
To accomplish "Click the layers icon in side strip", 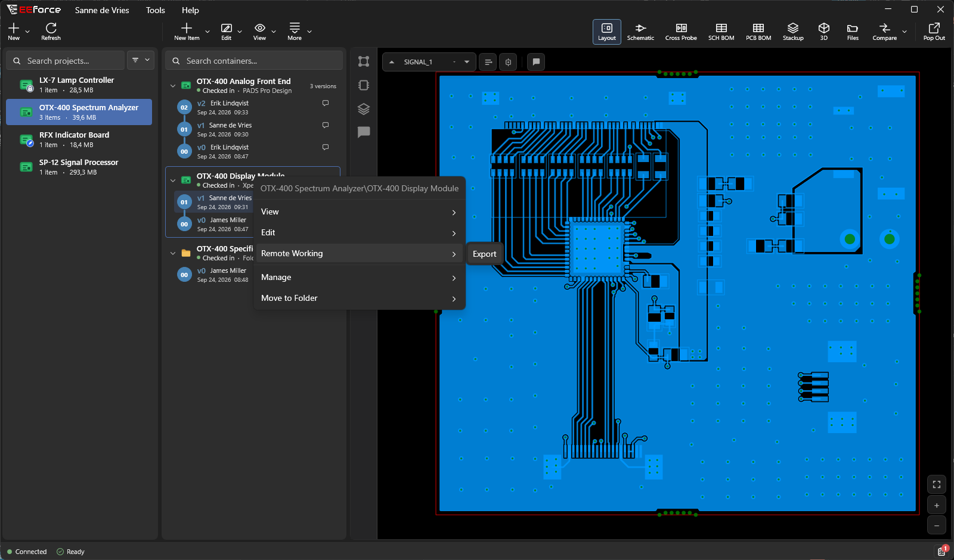I will coord(364,108).
